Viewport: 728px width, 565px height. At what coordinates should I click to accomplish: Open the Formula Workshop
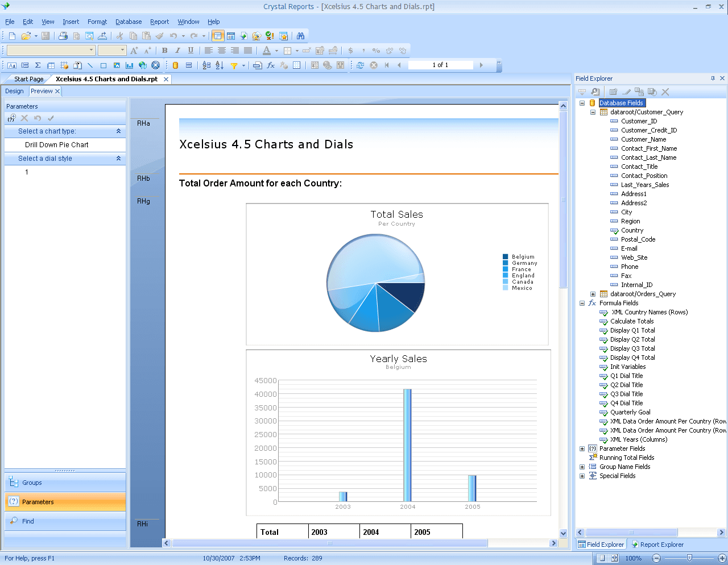point(271,65)
